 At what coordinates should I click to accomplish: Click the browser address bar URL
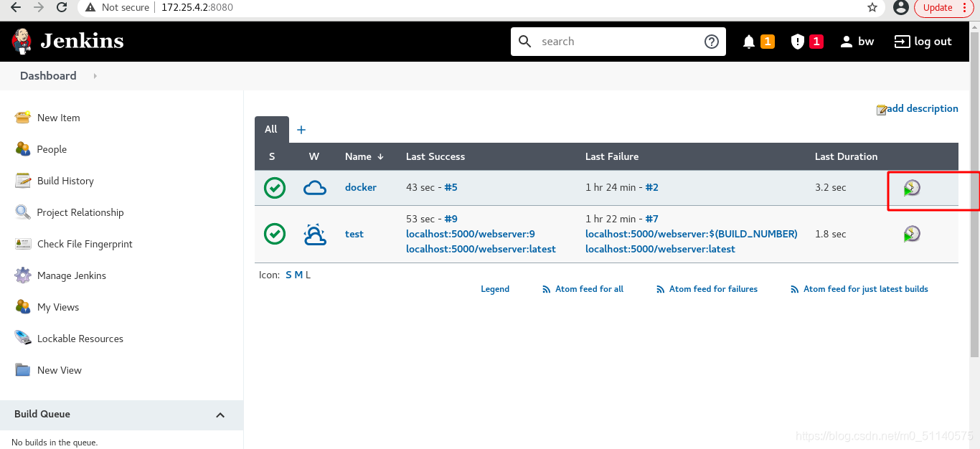coord(197,7)
